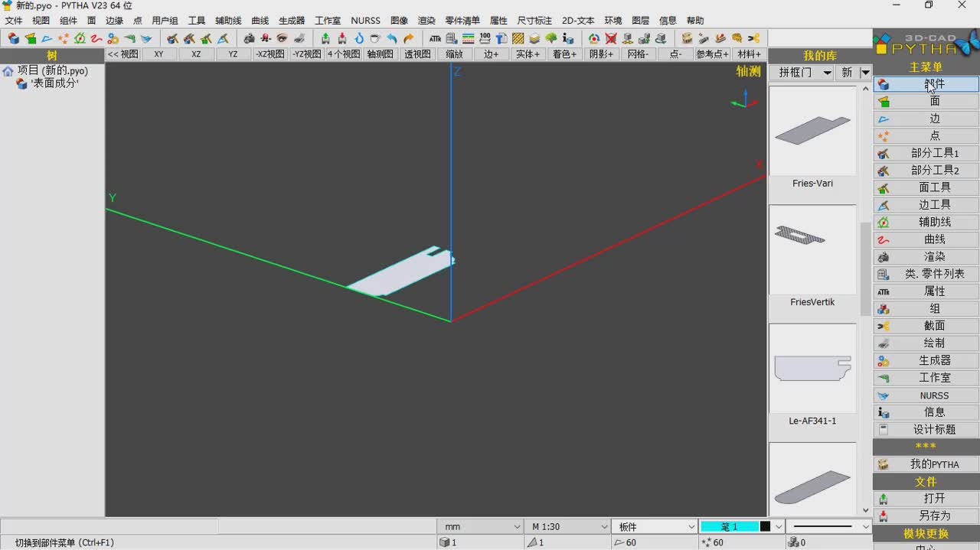
Task: Click the orange redo arrow icon
Action: (409, 38)
